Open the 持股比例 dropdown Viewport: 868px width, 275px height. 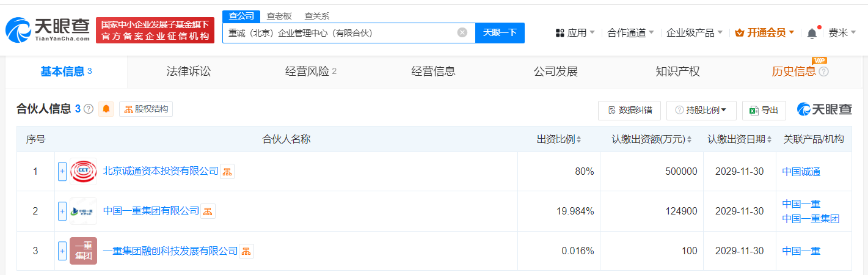coord(701,110)
